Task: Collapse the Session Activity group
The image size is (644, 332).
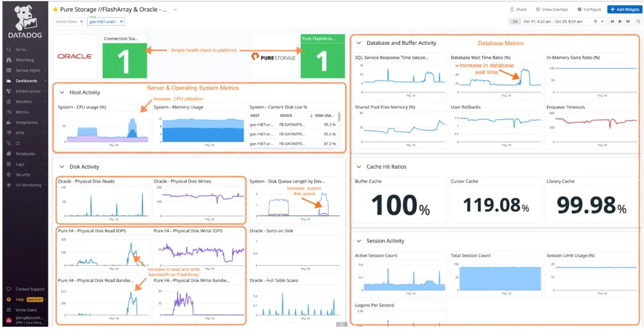Action: point(359,241)
